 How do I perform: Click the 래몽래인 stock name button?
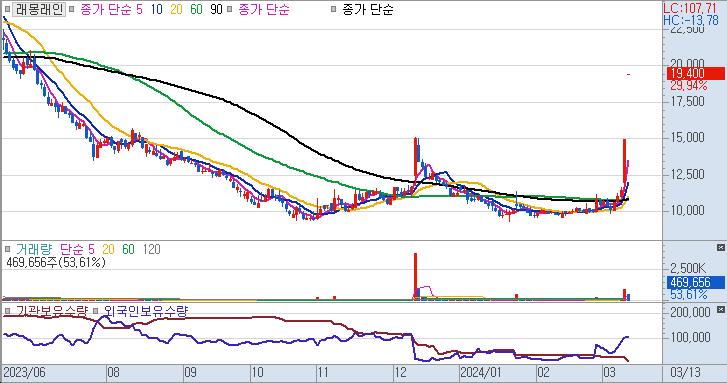[39, 9]
